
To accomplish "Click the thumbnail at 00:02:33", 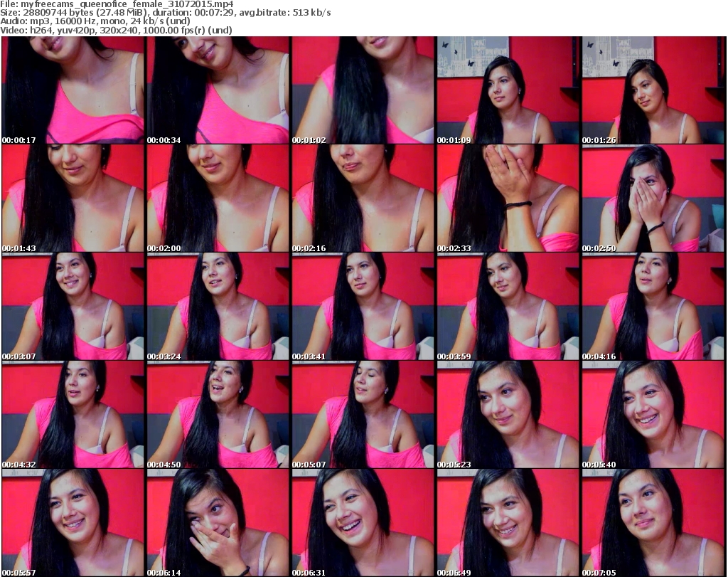I will tap(508, 198).
